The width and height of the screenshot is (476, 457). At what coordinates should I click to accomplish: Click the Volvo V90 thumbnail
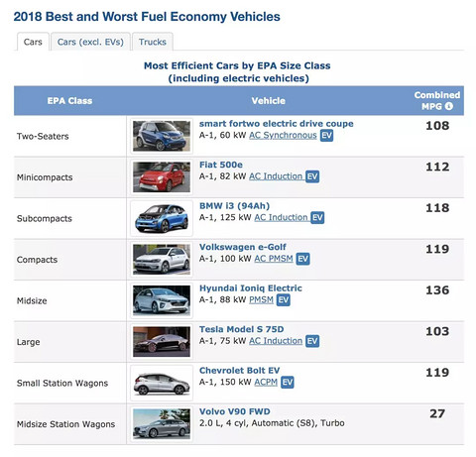(x=162, y=424)
